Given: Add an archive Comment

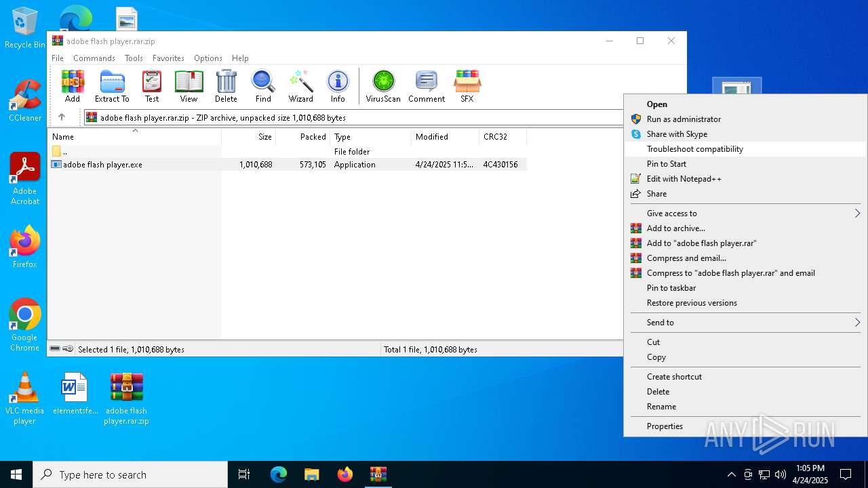Looking at the screenshot, I should [x=427, y=87].
